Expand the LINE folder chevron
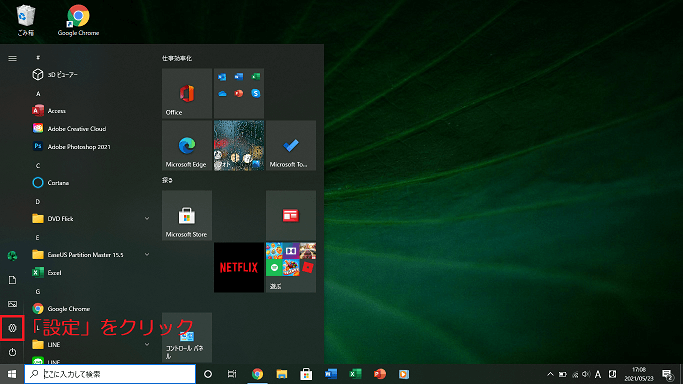 coord(147,344)
